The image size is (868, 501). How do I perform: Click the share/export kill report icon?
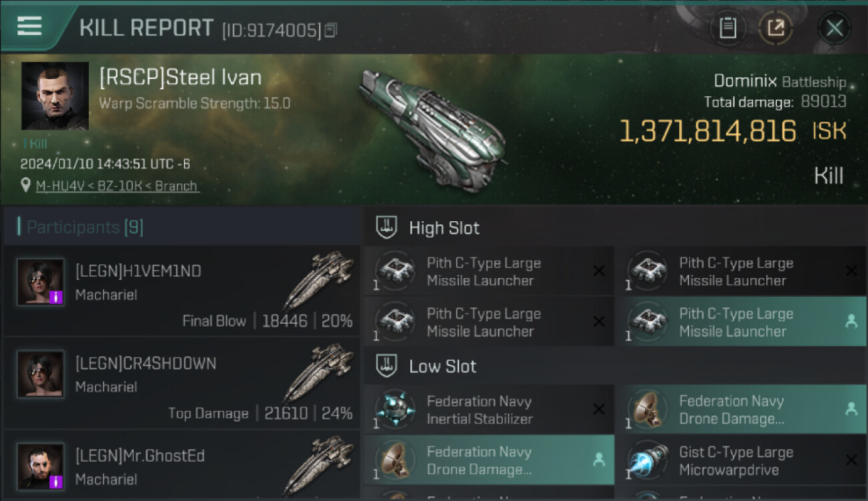click(x=775, y=28)
